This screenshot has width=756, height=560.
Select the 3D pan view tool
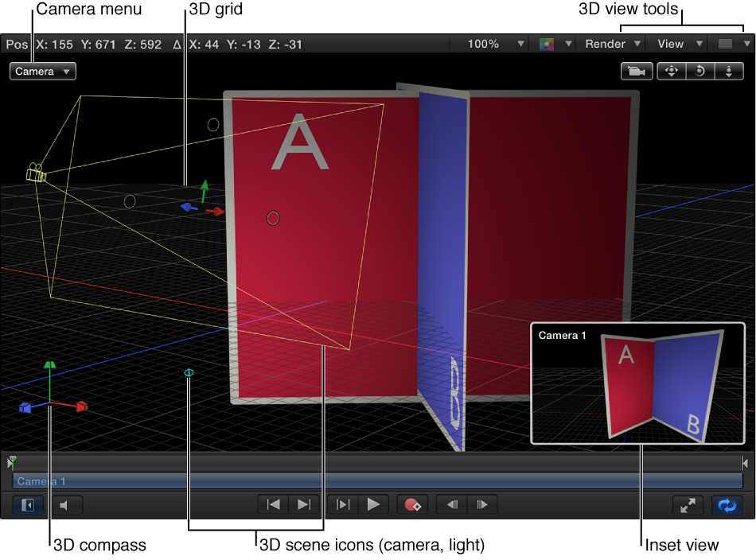671,71
